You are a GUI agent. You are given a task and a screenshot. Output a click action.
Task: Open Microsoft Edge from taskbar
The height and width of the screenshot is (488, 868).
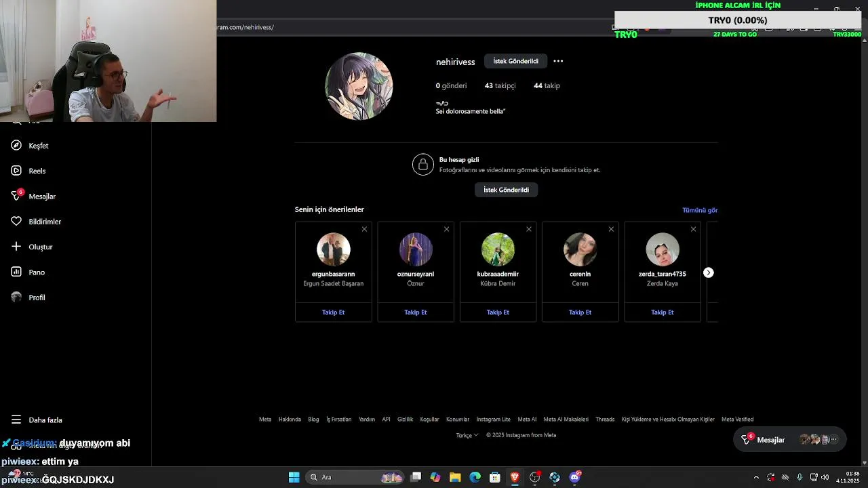pos(475,477)
